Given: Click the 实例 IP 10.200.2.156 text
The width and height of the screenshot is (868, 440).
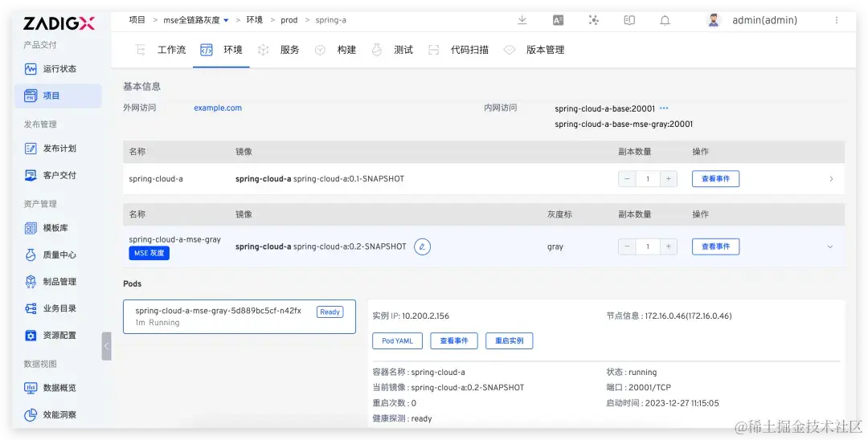Looking at the screenshot, I should point(411,316).
